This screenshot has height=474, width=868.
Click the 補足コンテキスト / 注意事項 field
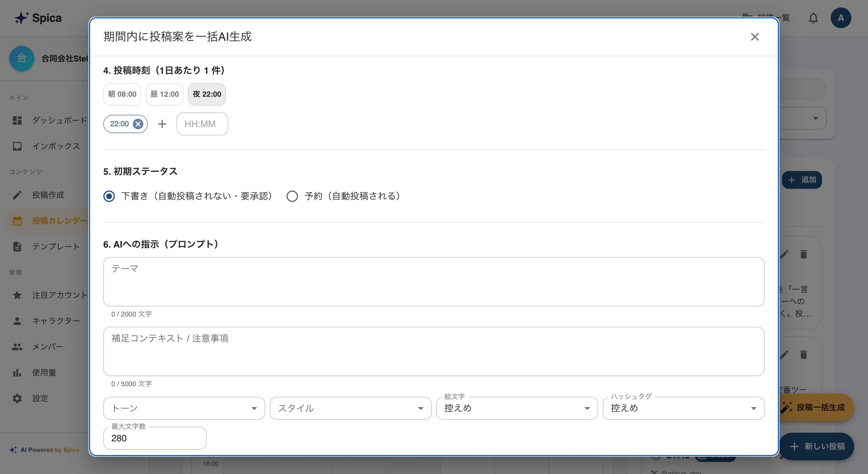pos(434,351)
